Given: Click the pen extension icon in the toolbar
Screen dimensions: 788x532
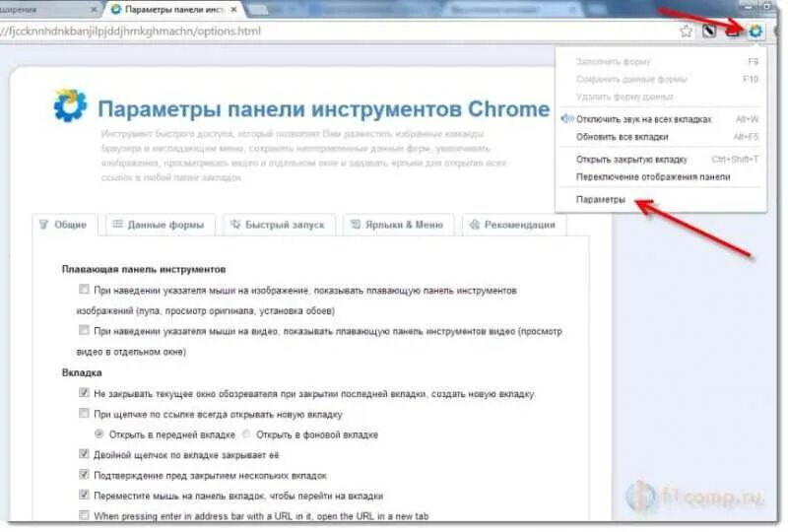Looking at the screenshot, I should click(709, 32).
